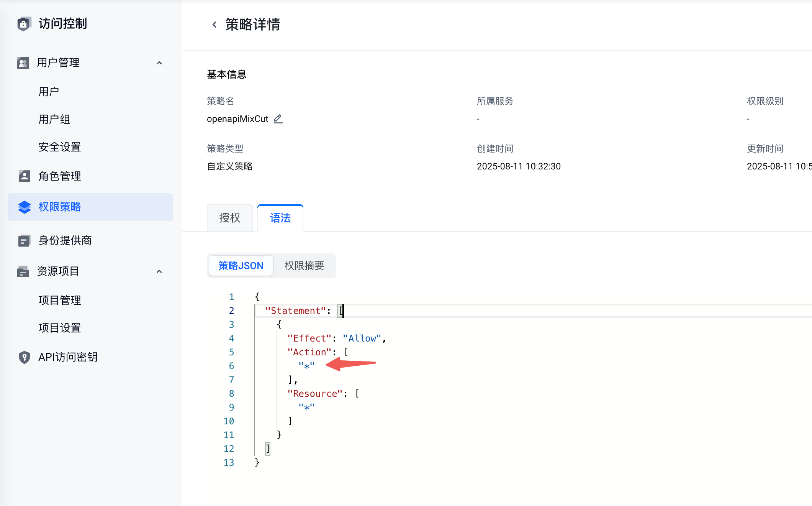Click the edit pencil next to openapiMixCut
The image size is (812, 506).
(x=278, y=119)
